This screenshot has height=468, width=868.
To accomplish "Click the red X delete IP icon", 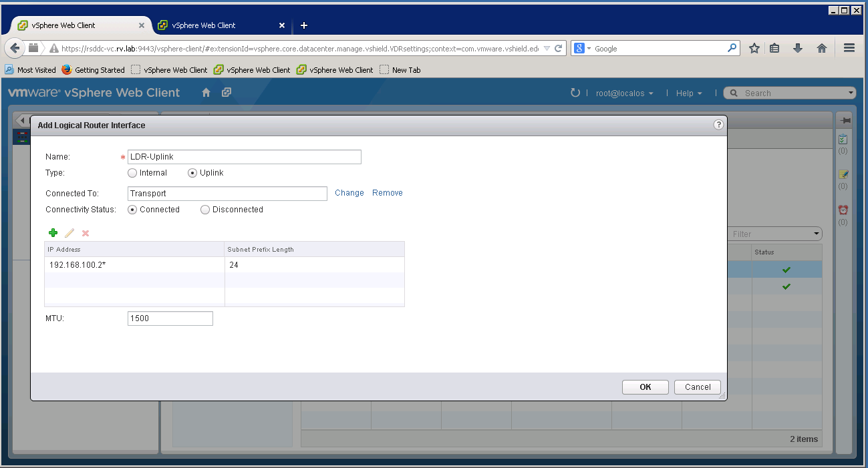I will (86, 233).
